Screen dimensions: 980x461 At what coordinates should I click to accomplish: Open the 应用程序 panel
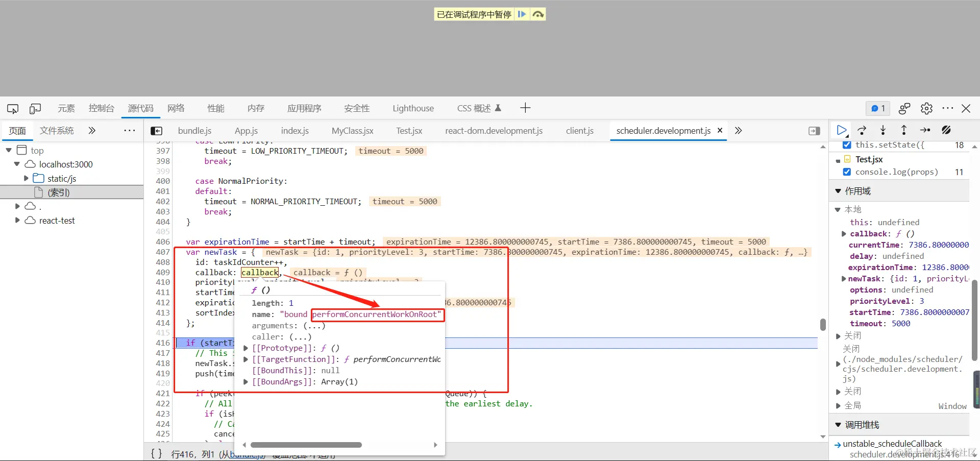pos(304,108)
